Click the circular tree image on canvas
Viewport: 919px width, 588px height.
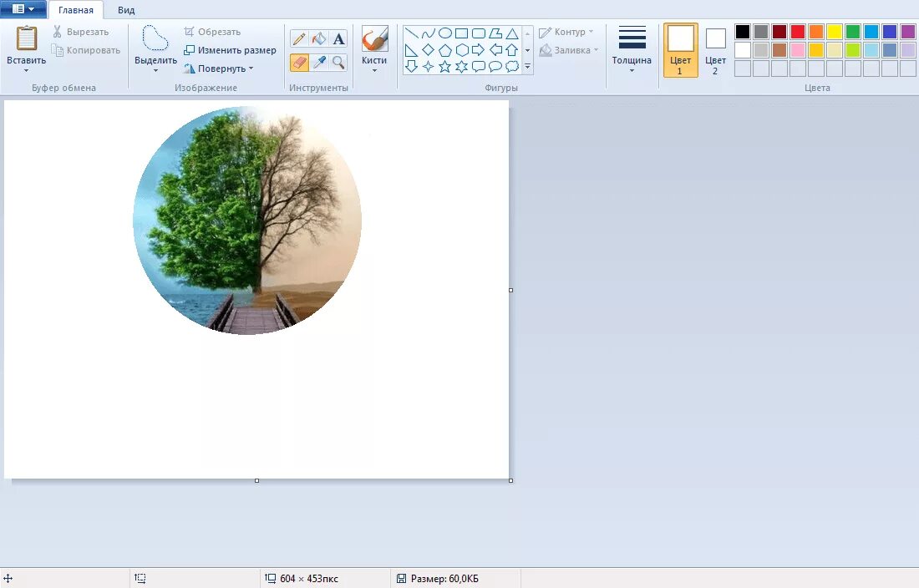pyautogui.click(x=247, y=220)
